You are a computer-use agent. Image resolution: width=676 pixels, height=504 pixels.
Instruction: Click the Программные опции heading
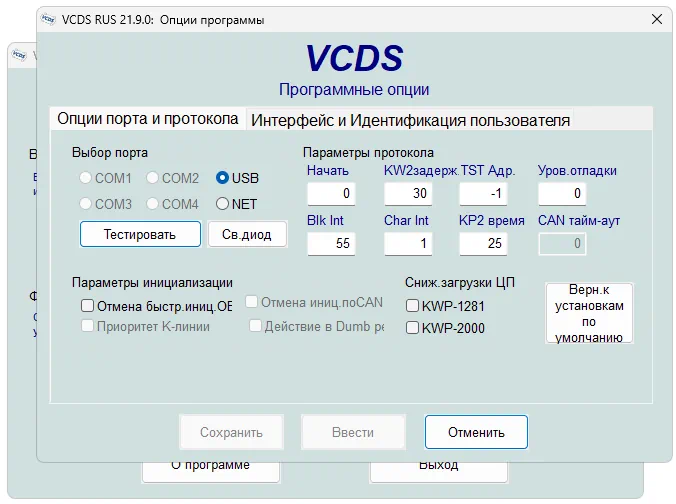tap(354, 89)
